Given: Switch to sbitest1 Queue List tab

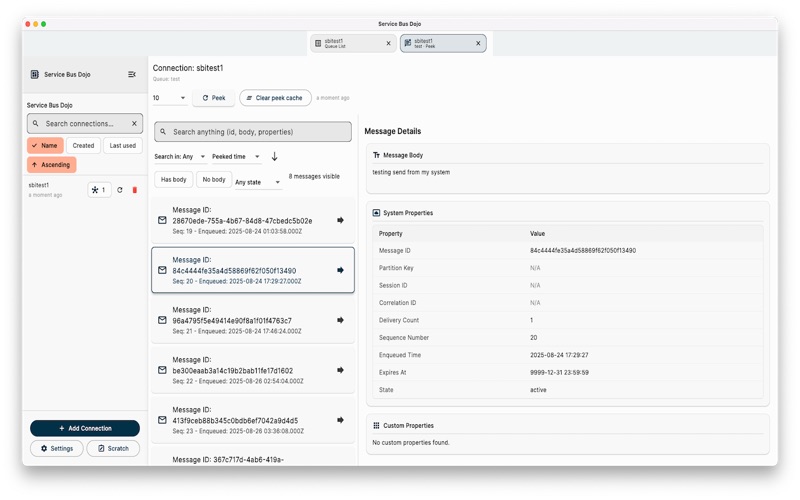Looking at the screenshot, I should tap(353, 43).
